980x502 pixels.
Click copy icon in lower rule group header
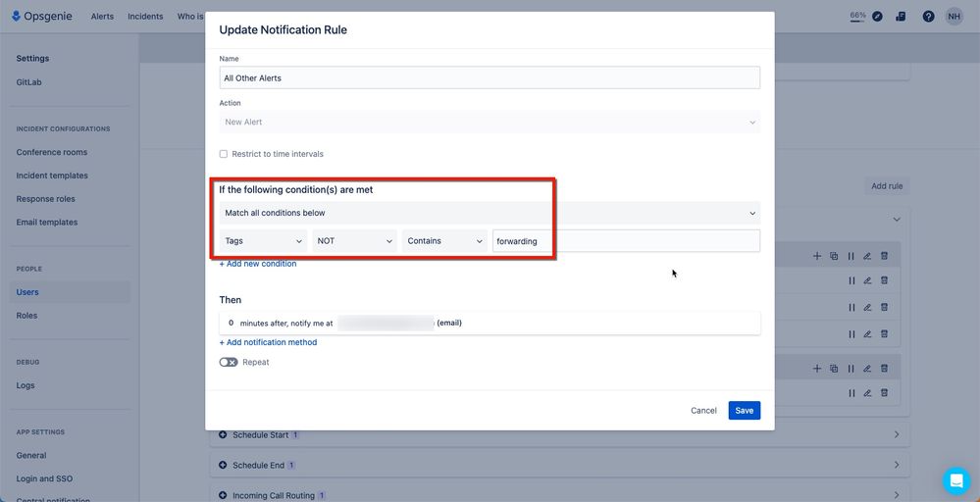point(834,369)
